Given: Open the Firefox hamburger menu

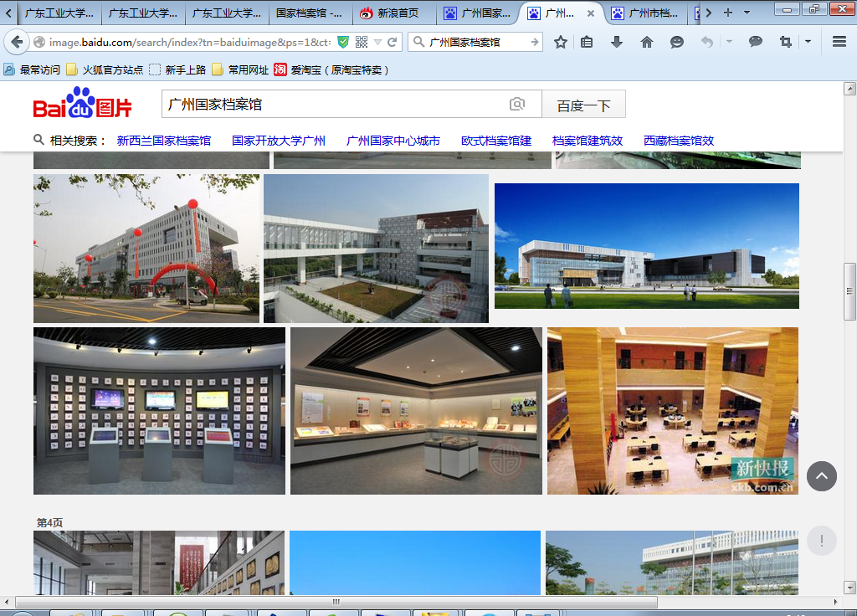Looking at the screenshot, I should (839, 42).
